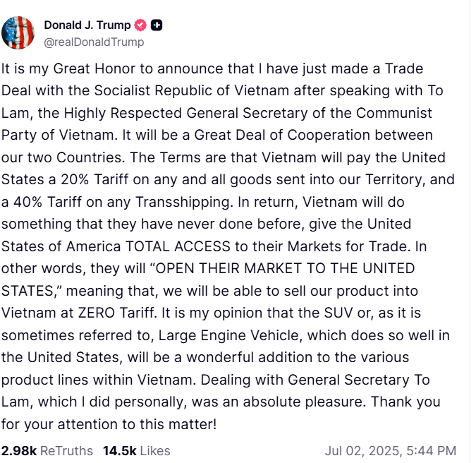Click the Great Honor opening phrase
This screenshot has height=463, width=476.
[94, 68]
